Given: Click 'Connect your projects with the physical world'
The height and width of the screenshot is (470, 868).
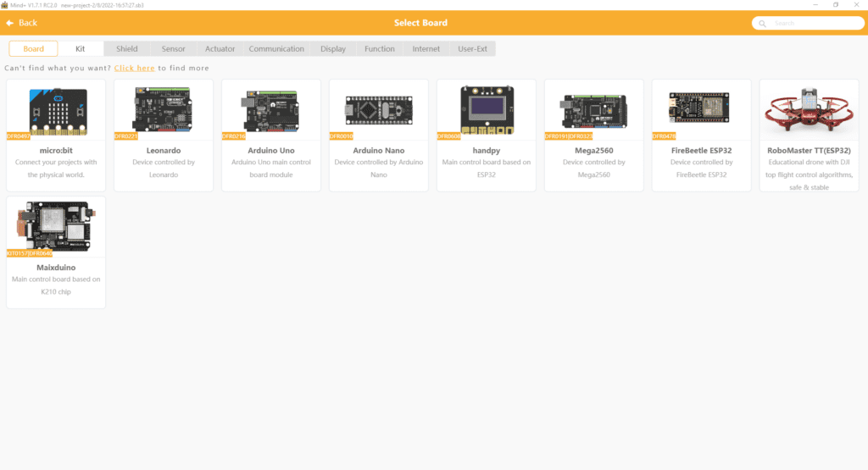Looking at the screenshot, I should point(56,169).
